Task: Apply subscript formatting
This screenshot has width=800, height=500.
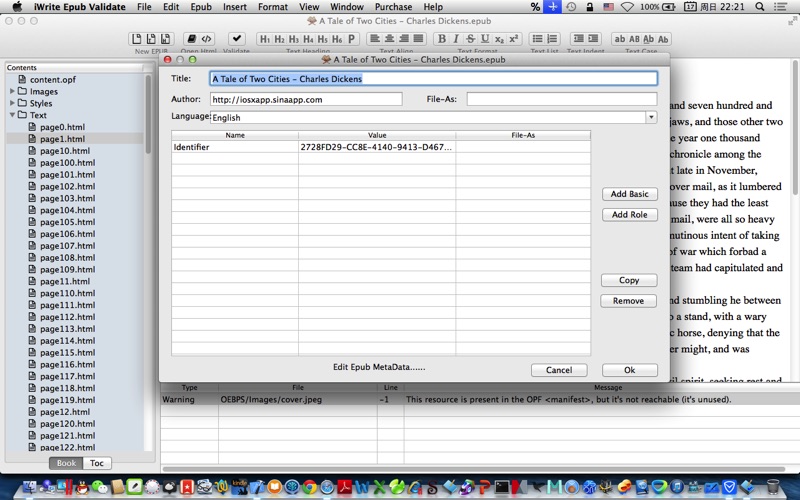Action: click(499, 39)
